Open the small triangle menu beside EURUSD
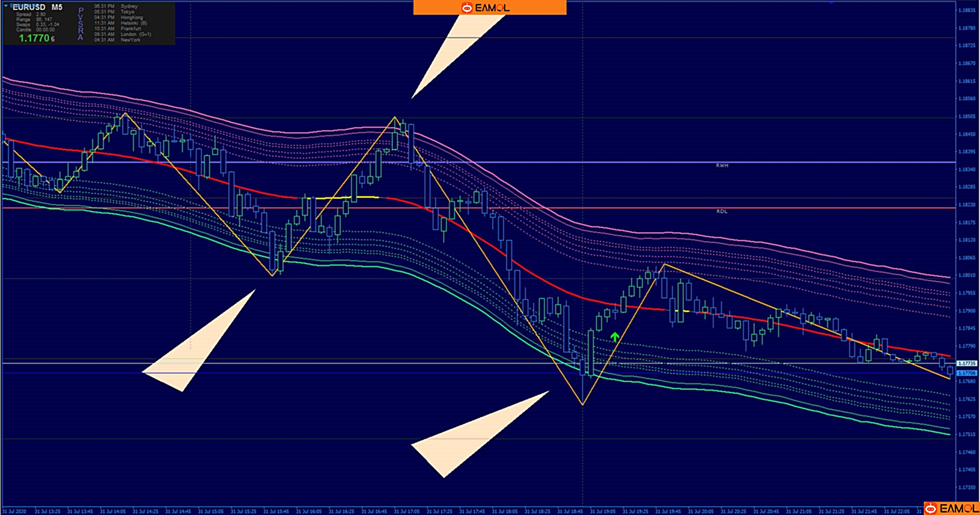Image resolution: width=980 pixels, height=515 pixels. click(6, 6)
